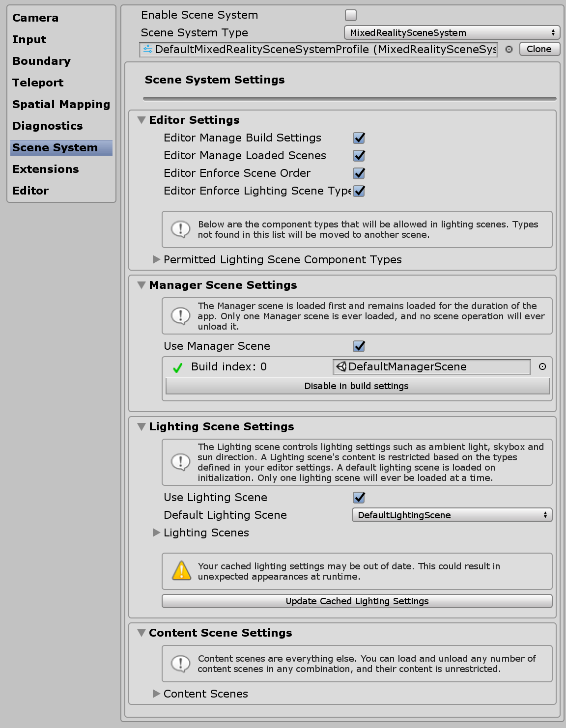566x728 pixels.
Task: Click the object picker circle beside DefaultManagerScene
Action: pyautogui.click(x=542, y=366)
